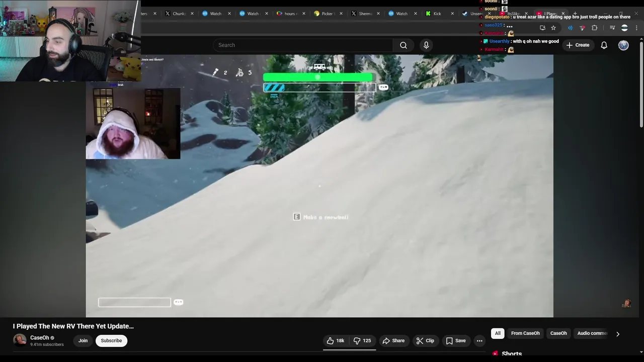Click the 9.41m subscribers text
Screen dimensions: 644x362
click(x=47, y=345)
